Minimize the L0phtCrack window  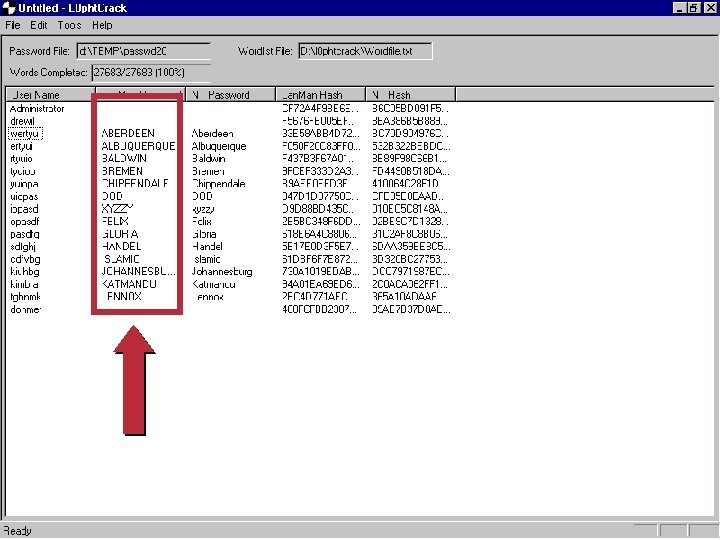680,8
